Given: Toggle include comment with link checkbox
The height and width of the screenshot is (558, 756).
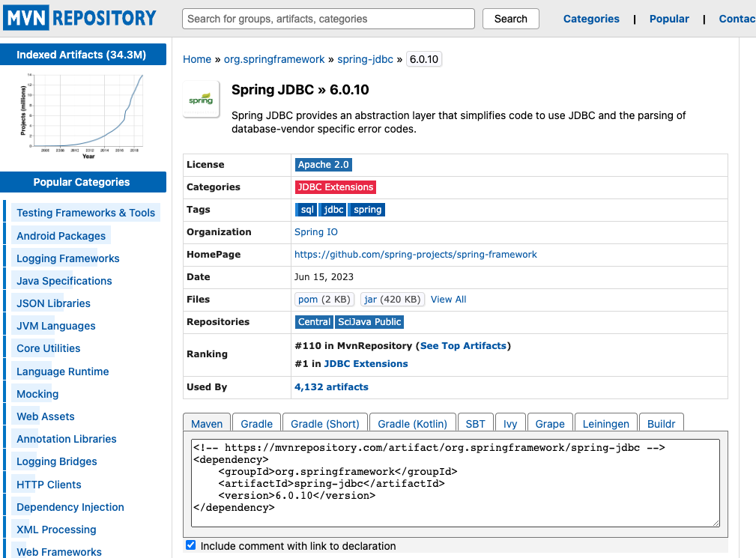Looking at the screenshot, I should point(191,545).
